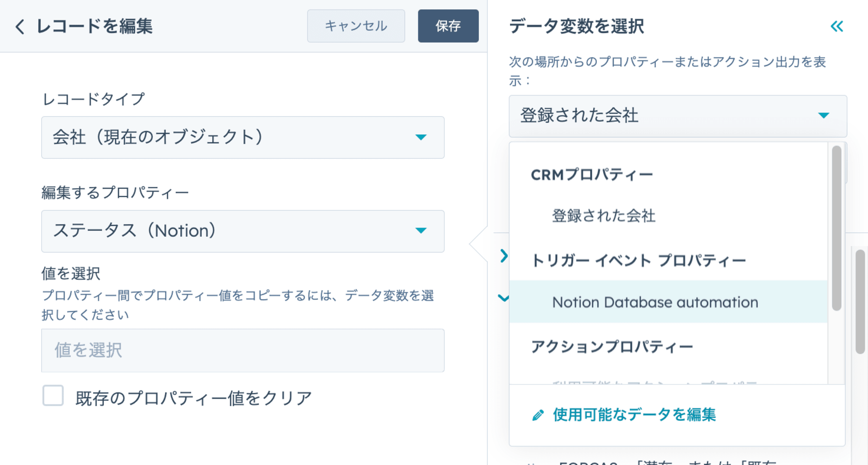Screen dimensions: 868x465
Task: Click the pencil icon beside 使用可能なデータを編集
Action: point(538,415)
